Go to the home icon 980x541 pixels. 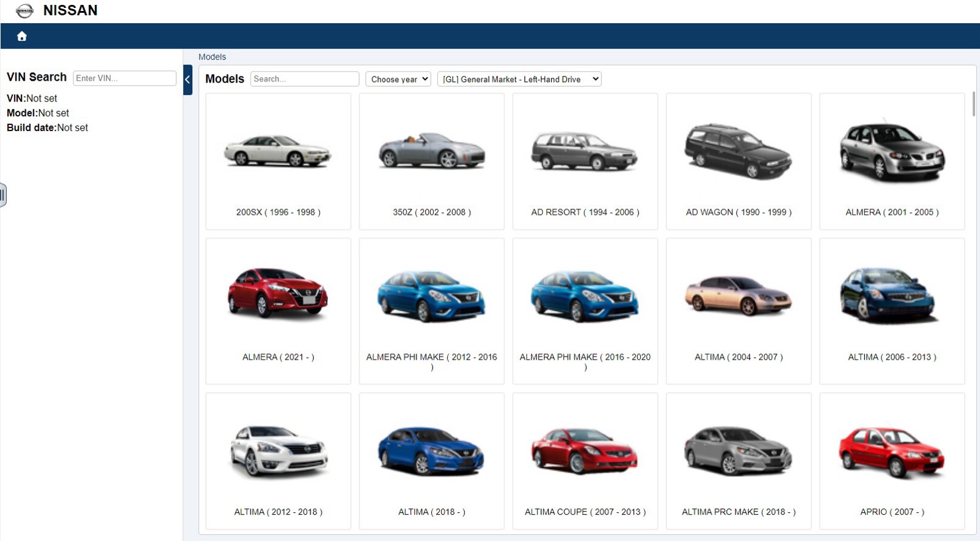22,36
